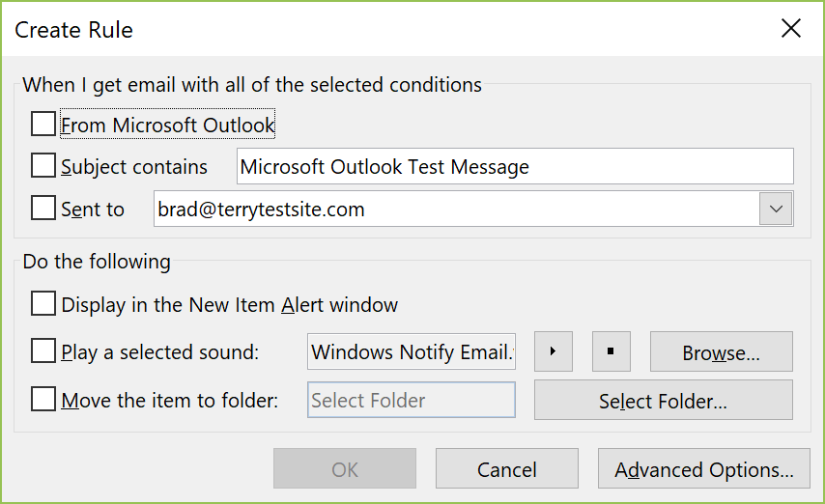The image size is (825, 504).
Task: Open the Select Folder... button
Action: pyautogui.click(x=664, y=400)
